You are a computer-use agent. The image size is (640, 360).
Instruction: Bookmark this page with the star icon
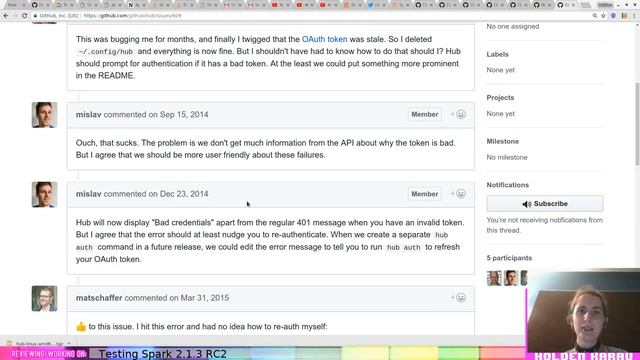click(x=603, y=16)
